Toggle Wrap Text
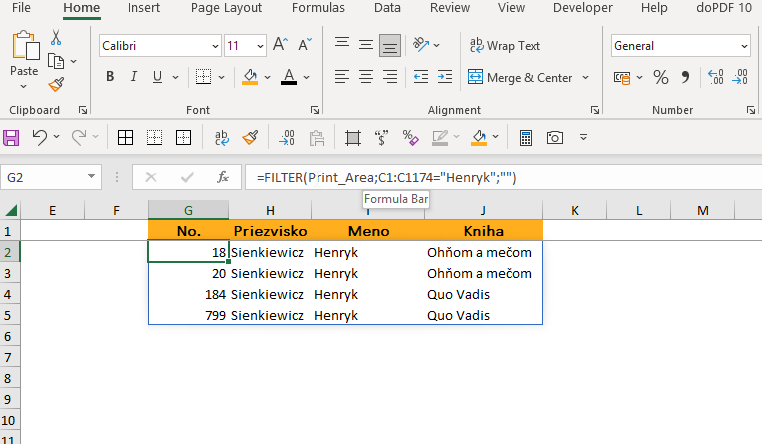The height and width of the screenshot is (444, 762). pos(504,46)
